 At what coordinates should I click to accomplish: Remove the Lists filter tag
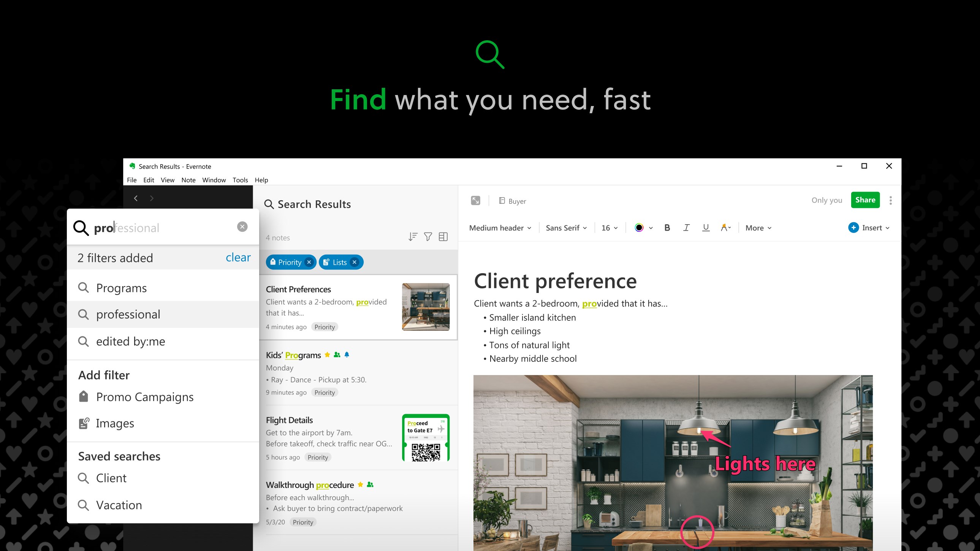[x=355, y=262]
